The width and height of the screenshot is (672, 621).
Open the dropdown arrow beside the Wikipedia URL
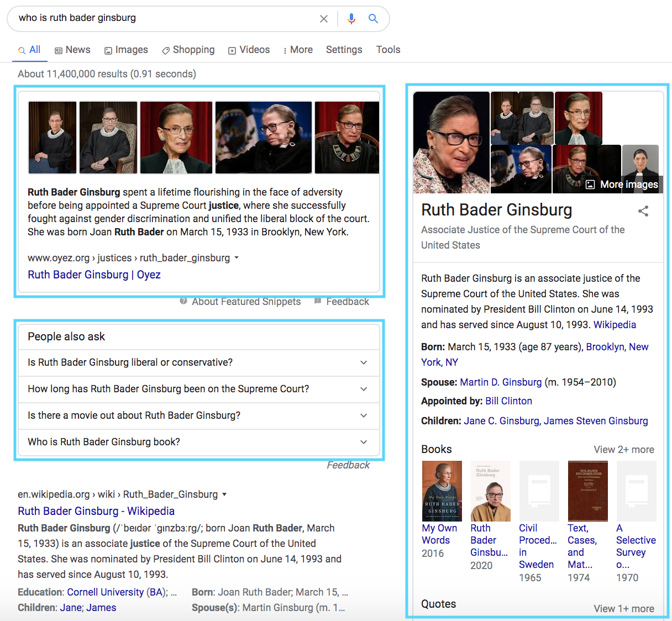tap(224, 494)
